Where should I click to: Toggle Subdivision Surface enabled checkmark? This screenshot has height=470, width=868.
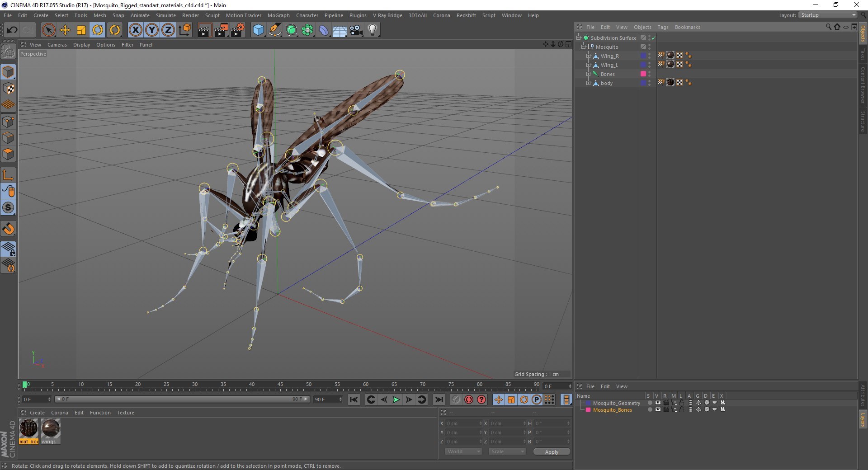click(x=653, y=38)
